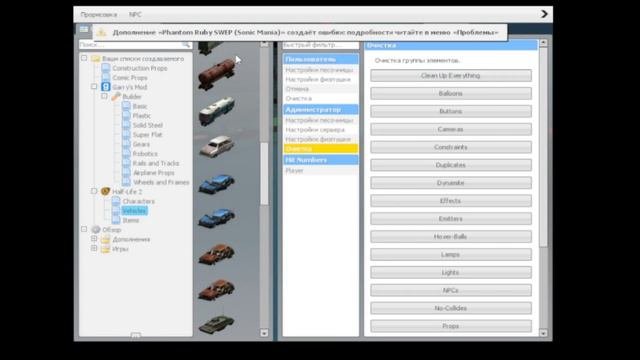Click the Props cleanup button
This screenshot has height=360, width=640.
451,326
